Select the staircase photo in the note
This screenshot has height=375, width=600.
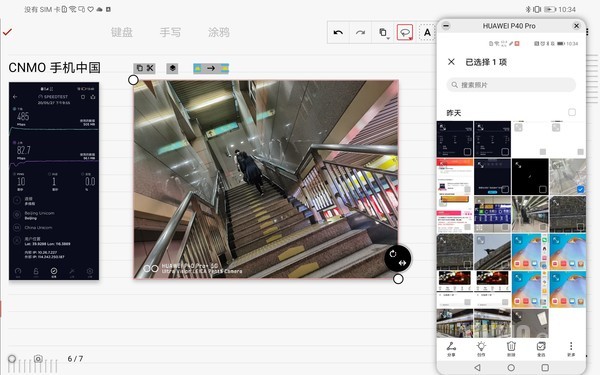coord(266,179)
